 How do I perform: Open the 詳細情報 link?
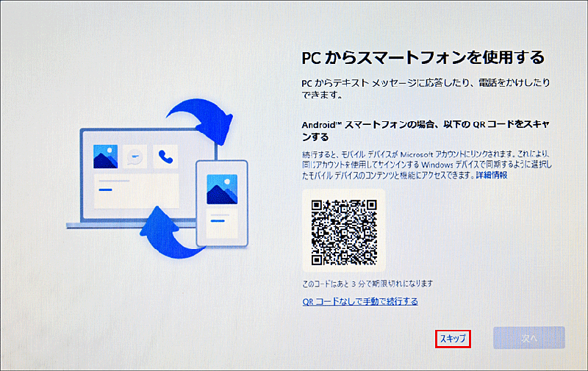[x=492, y=175]
